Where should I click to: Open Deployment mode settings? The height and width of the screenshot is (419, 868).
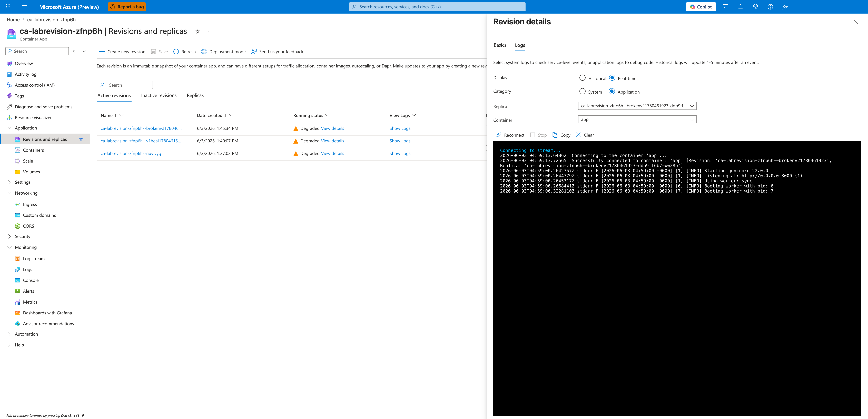(223, 52)
